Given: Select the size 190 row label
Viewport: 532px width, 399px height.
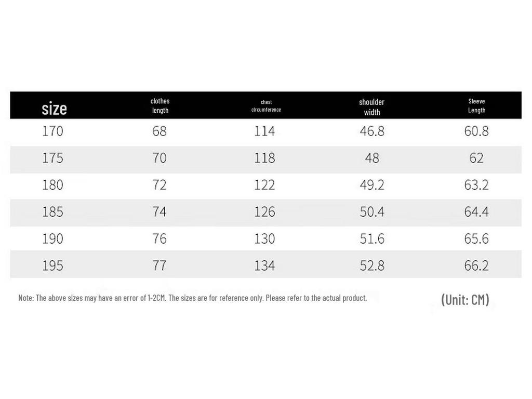Looking at the screenshot, I should point(52,239).
